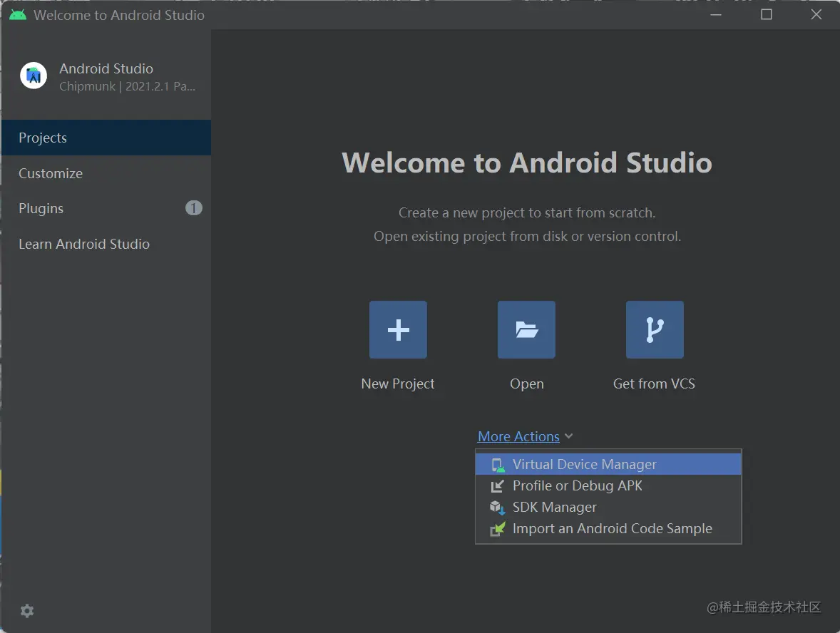Click the New Project plus icon

[x=398, y=329]
